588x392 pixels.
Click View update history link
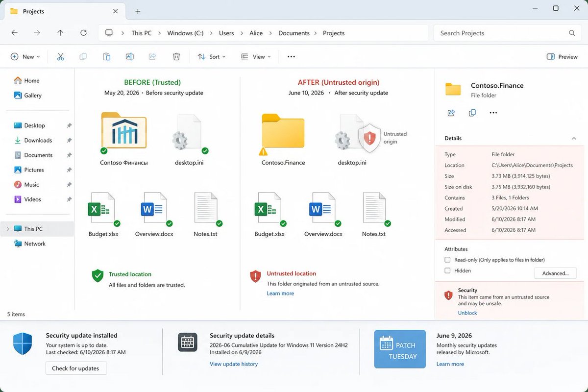click(x=234, y=364)
